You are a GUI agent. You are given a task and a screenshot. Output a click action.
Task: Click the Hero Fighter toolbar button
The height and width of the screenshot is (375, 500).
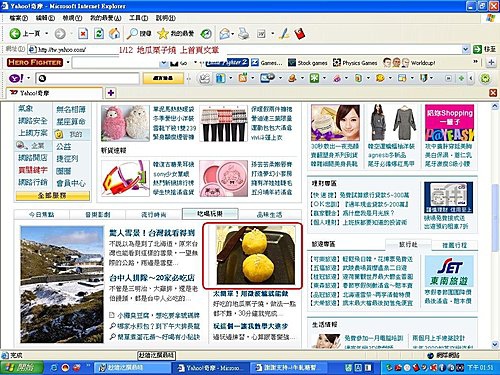click(35, 62)
